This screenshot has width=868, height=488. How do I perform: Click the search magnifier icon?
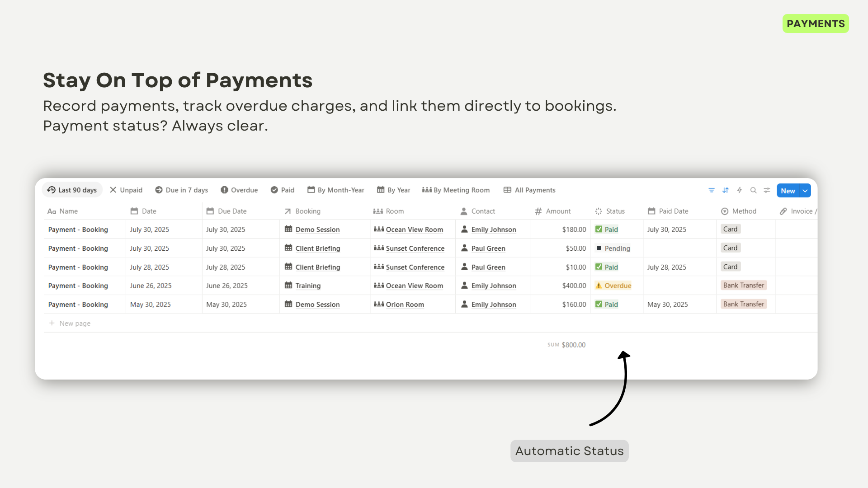(x=753, y=190)
